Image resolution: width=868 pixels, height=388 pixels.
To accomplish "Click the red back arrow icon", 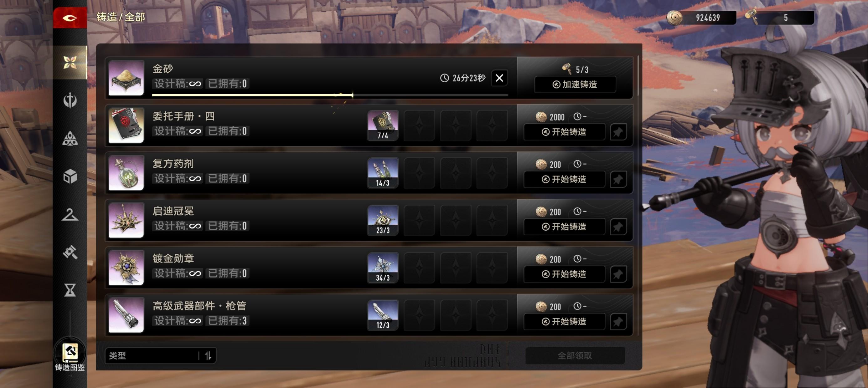I will 70,18.
